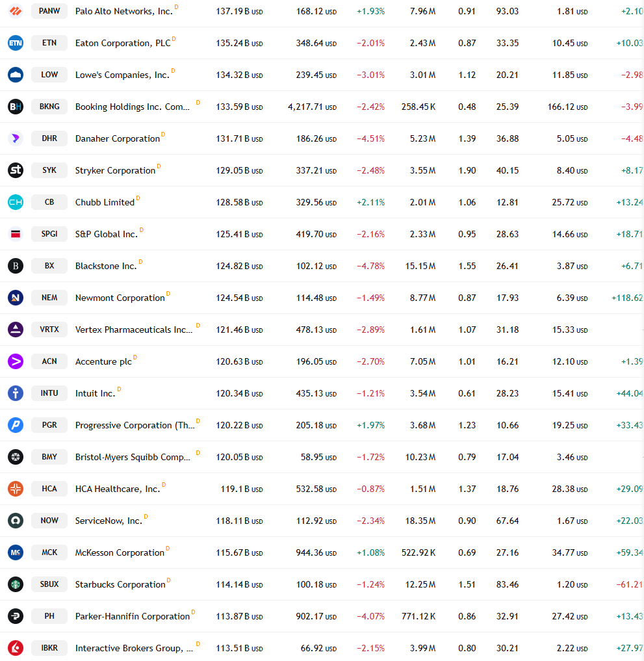Click the Palo Alto Networks logo icon
This screenshot has height=661, width=644.
tap(16, 11)
